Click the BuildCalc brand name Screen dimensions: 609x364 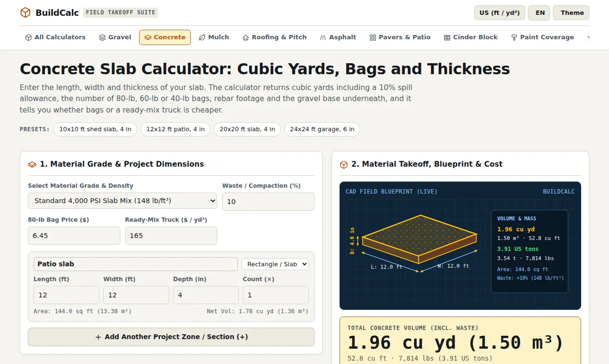[57, 13]
